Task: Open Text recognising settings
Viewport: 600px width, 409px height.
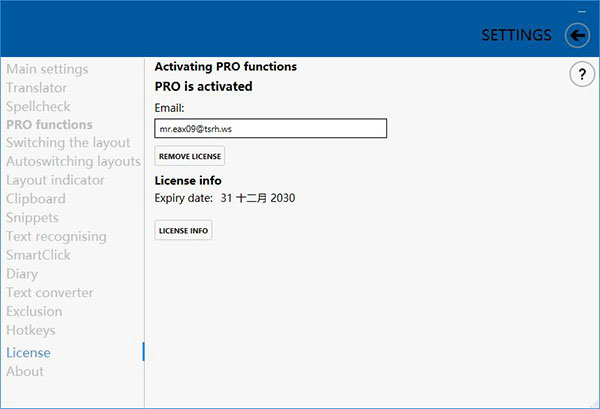Action: tap(56, 237)
